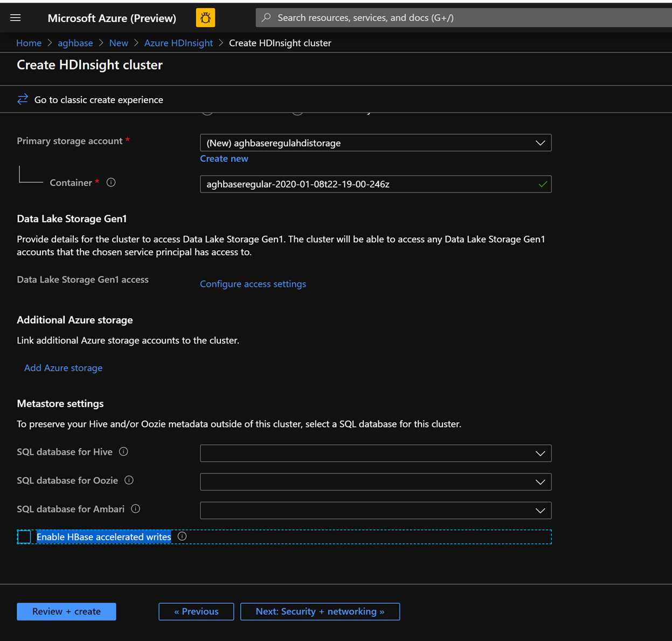The image size is (672, 641).
Task: Go back with Previous button
Action: [196, 611]
